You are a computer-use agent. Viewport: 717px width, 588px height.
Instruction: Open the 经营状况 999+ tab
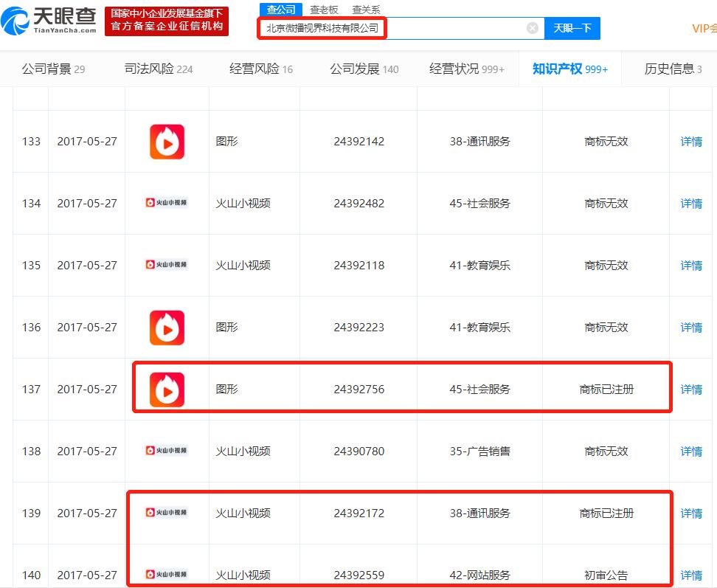pos(467,69)
